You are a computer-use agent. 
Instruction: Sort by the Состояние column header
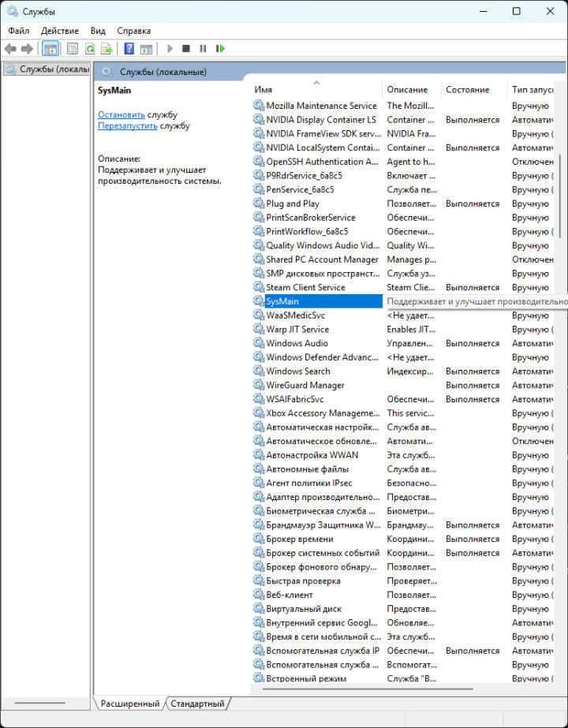[x=467, y=90]
